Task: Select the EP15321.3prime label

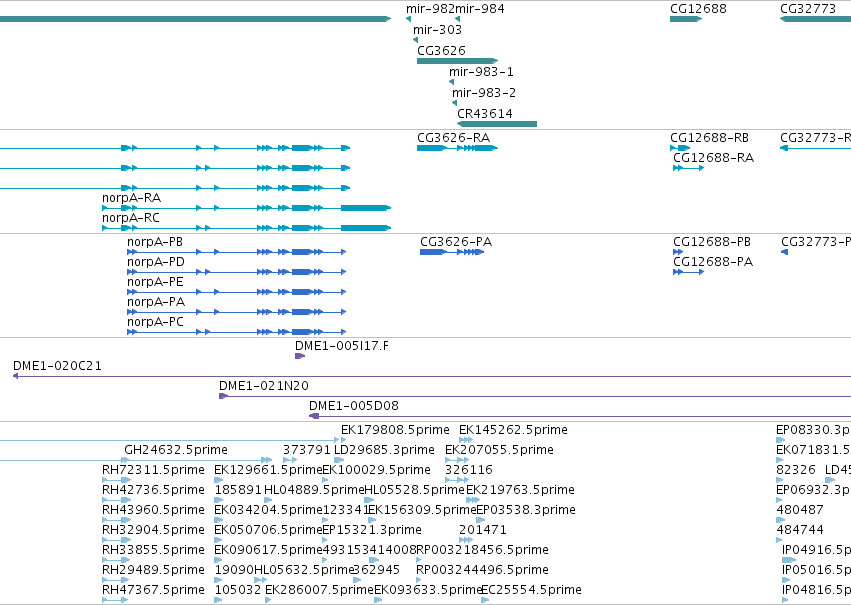Action: click(x=372, y=531)
